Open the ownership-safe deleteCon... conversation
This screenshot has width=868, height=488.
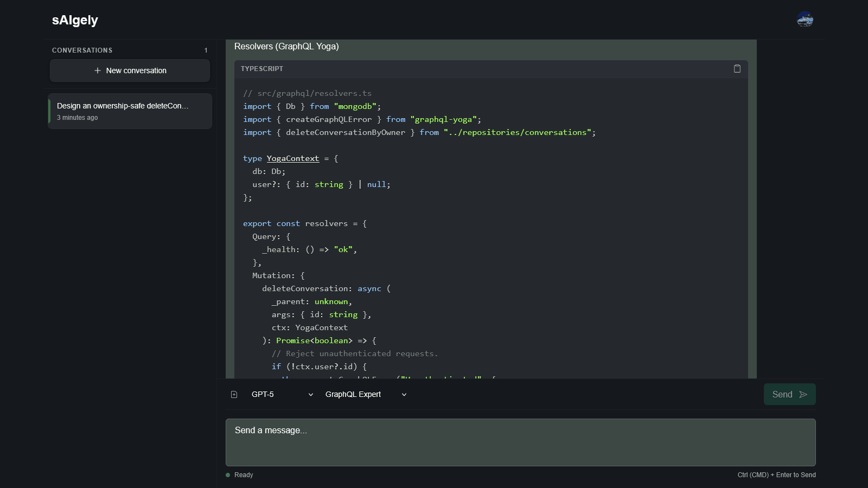[130, 111]
